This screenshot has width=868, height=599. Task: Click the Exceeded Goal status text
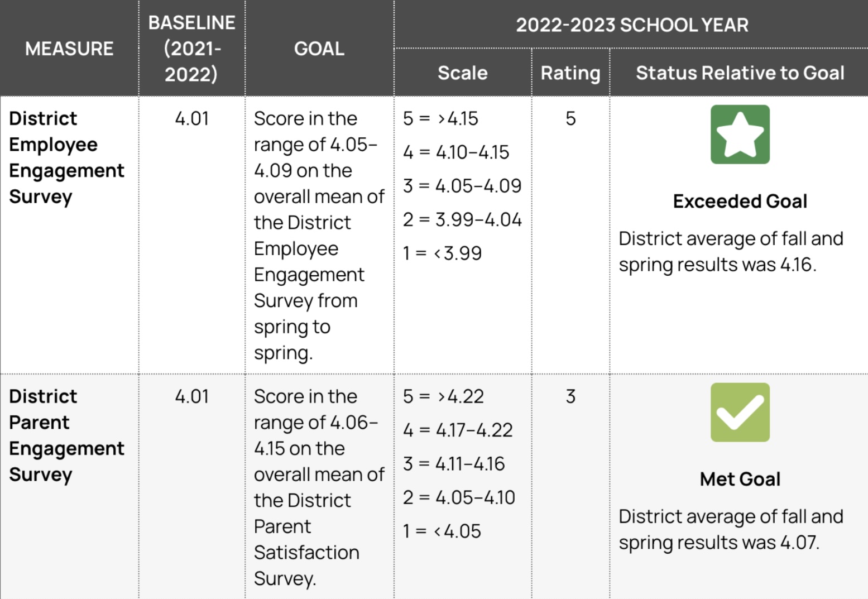point(740,201)
